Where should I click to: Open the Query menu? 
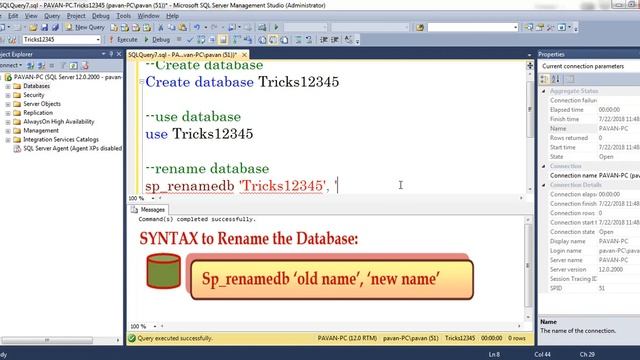[52, 16]
